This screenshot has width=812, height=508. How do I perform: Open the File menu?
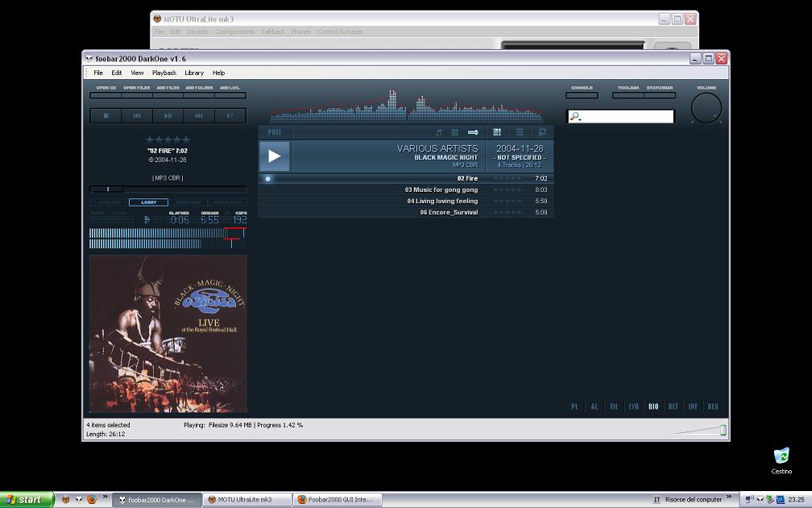(x=98, y=73)
